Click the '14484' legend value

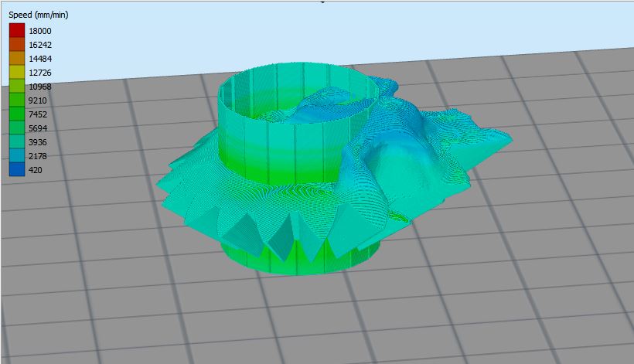click(x=40, y=59)
